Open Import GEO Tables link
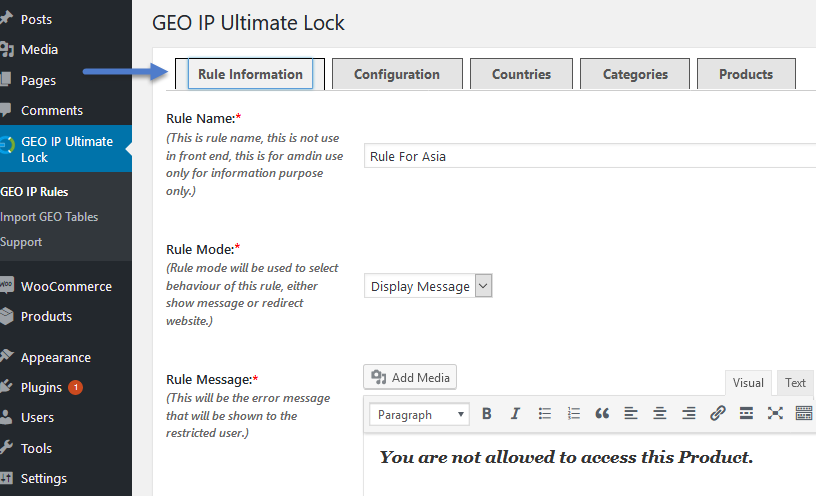816x496 pixels. coord(49,217)
